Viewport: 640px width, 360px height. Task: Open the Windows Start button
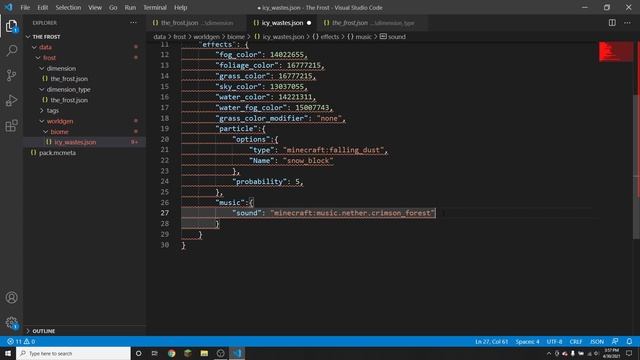pos(8,353)
